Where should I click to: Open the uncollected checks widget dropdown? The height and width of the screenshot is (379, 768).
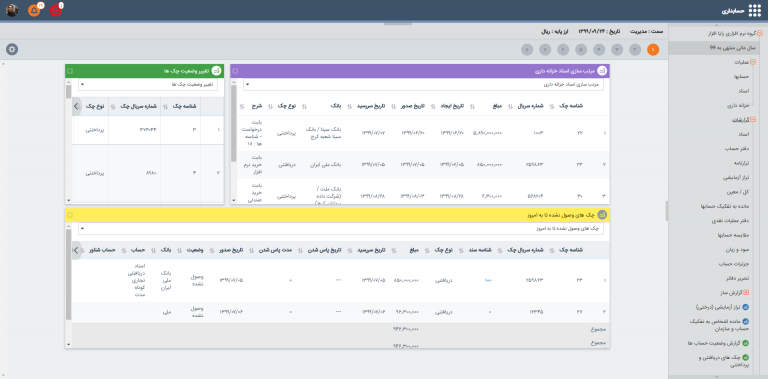point(341,229)
